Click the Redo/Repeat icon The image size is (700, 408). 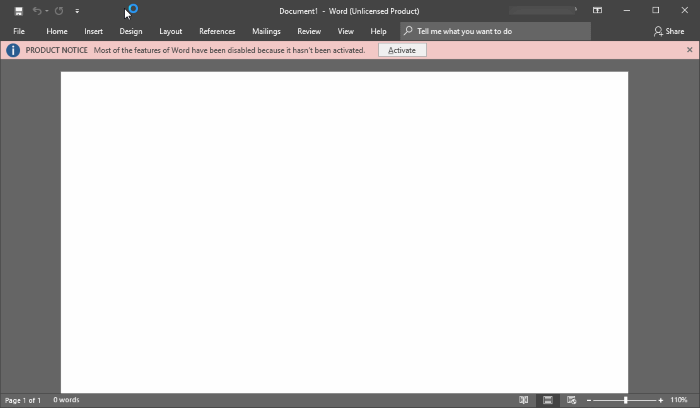(x=59, y=11)
